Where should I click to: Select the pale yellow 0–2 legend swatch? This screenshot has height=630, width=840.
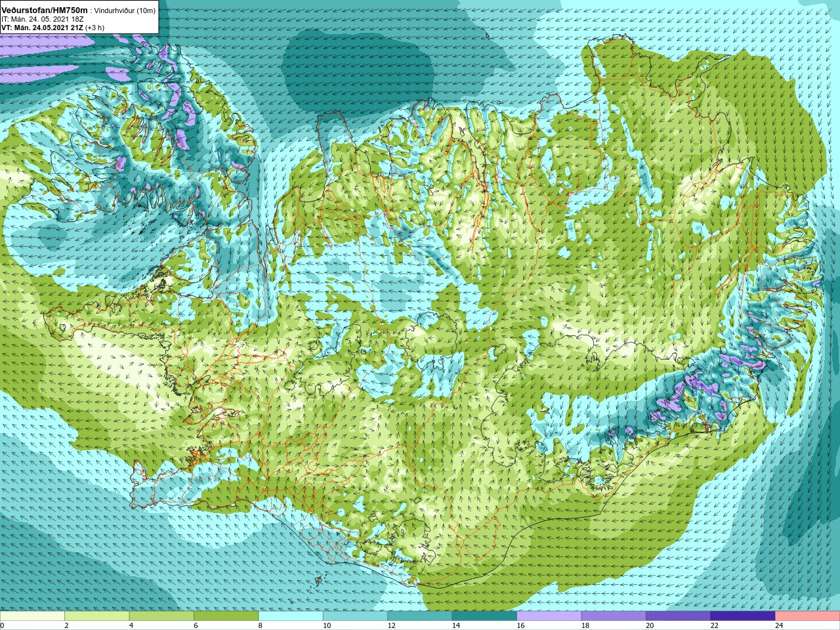click(32, 617)
